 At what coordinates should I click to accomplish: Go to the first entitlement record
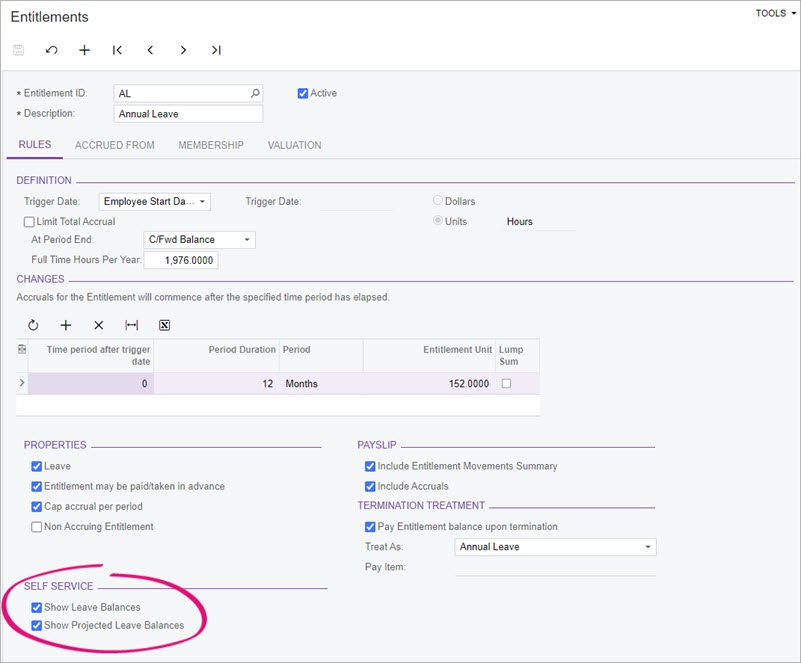pos(117,50)
